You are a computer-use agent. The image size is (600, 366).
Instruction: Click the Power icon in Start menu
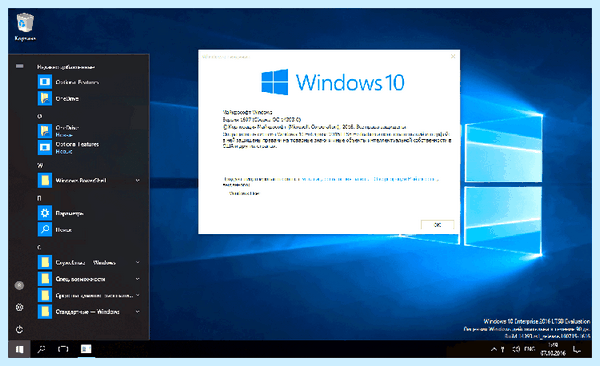click(20, 329)
